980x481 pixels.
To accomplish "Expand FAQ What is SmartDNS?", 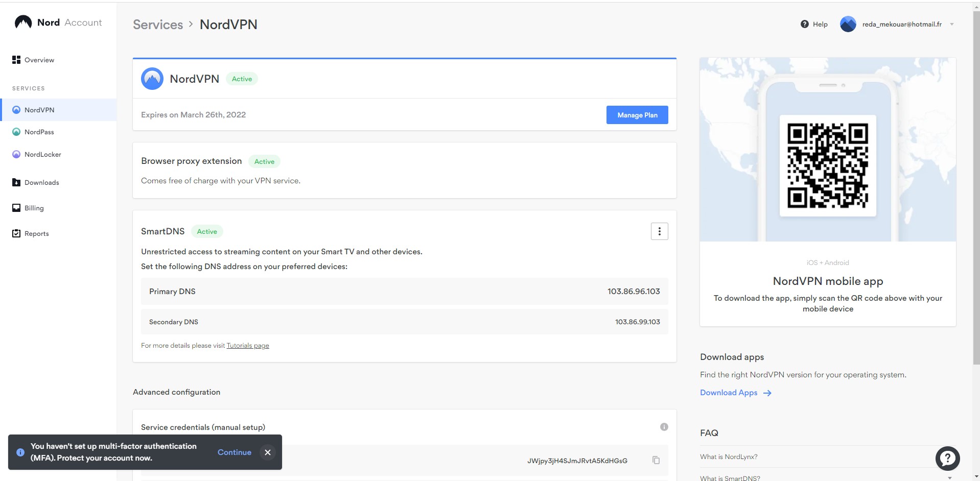I will 730,478.
